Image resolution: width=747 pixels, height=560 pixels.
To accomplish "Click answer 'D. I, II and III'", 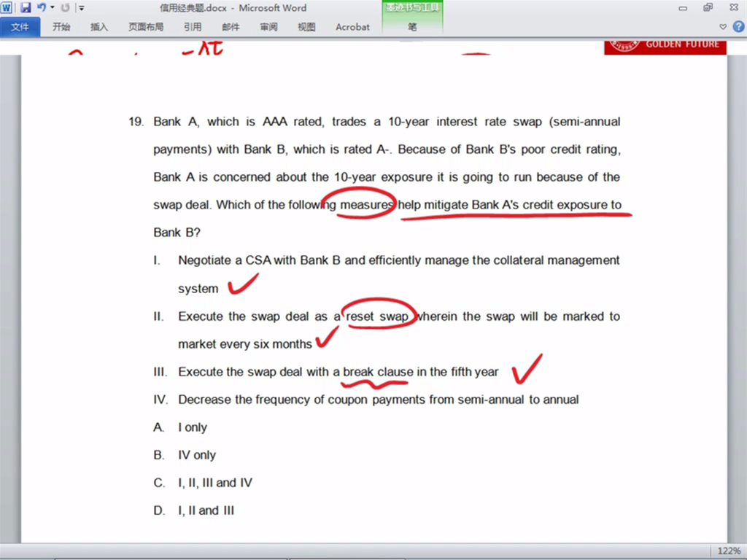I will [x=194, y=510].
